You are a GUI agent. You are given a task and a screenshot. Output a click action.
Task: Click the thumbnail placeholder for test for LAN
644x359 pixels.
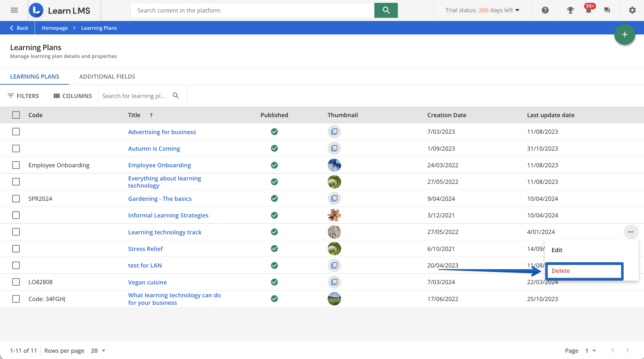point(334,265)
